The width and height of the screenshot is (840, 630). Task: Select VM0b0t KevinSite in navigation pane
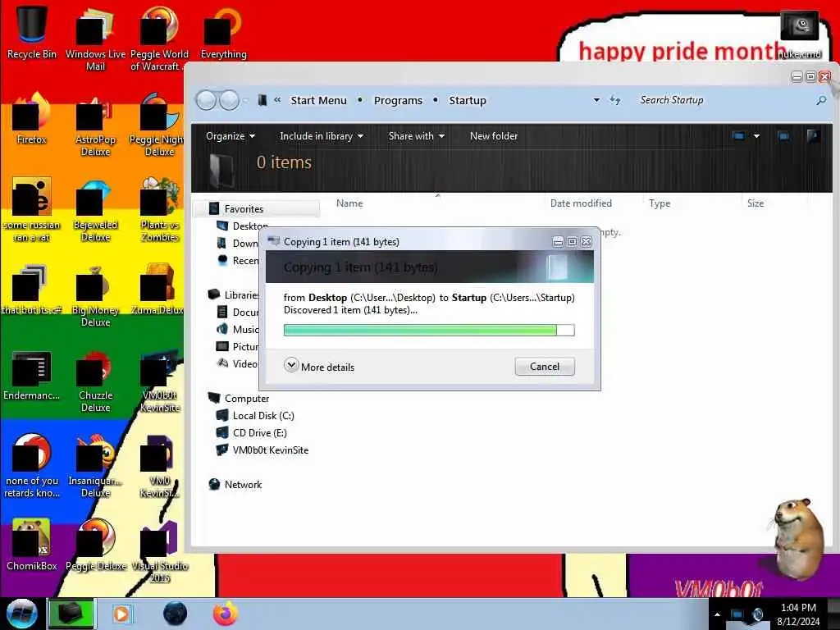[x=262, y=450]
